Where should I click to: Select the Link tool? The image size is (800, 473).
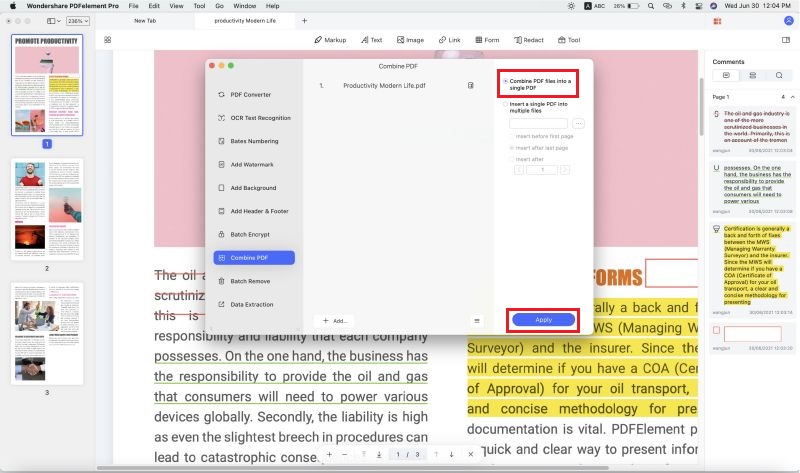[x=449, y=40]
